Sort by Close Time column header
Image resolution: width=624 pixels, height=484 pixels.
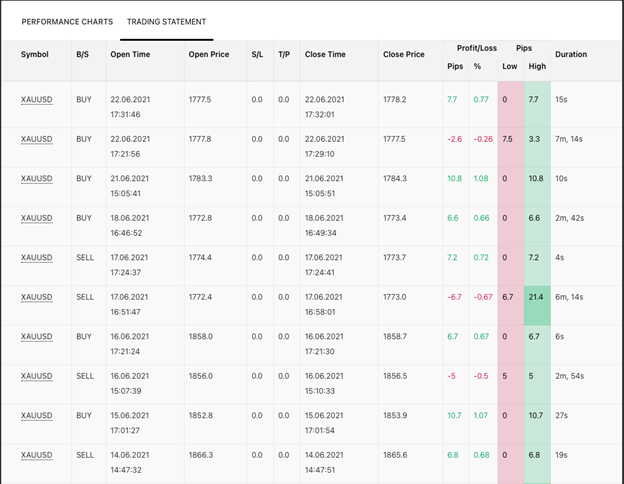327,54
